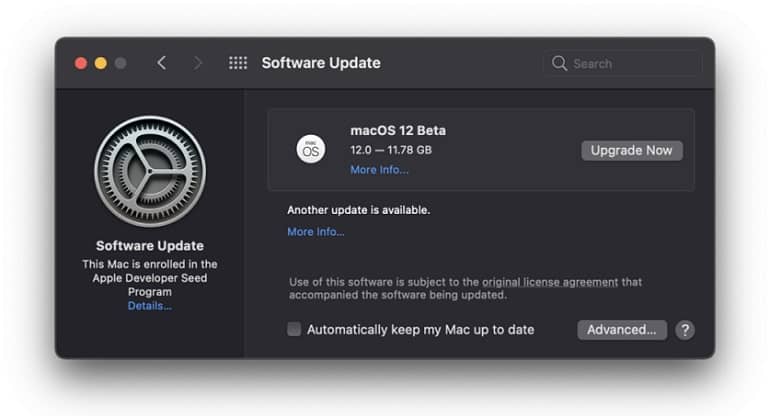Go back with the left chevron
The width and height of the screenshot is (770, 416).
click(161, 63)
